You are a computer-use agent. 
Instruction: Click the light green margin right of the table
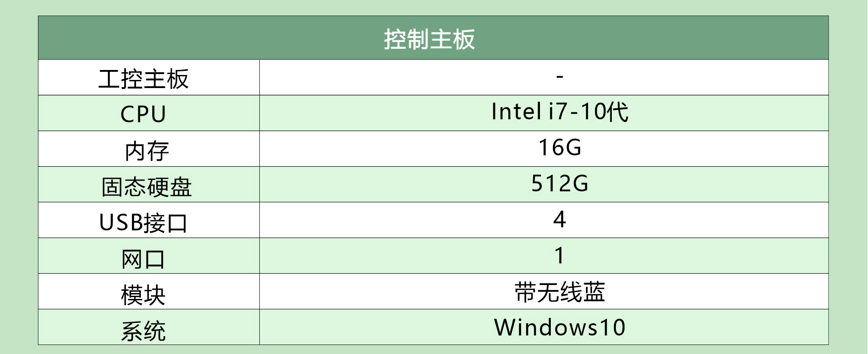[849, 181]
